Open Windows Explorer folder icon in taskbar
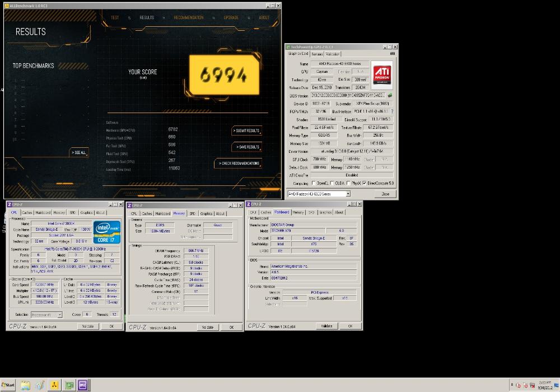560x392 pixels. pyautogui.click(x=26, y=385)
